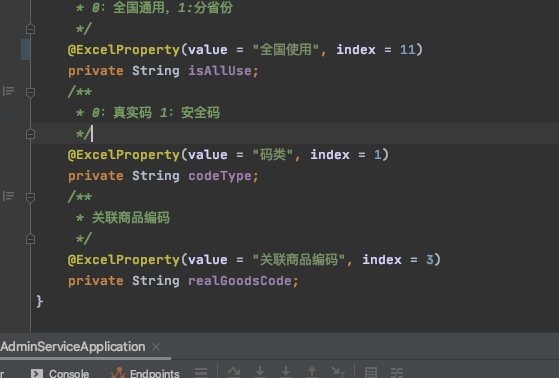This screenshot has height=378, width=559.
Task: Switch to the Endpoints tab
Action: (145, 373)
